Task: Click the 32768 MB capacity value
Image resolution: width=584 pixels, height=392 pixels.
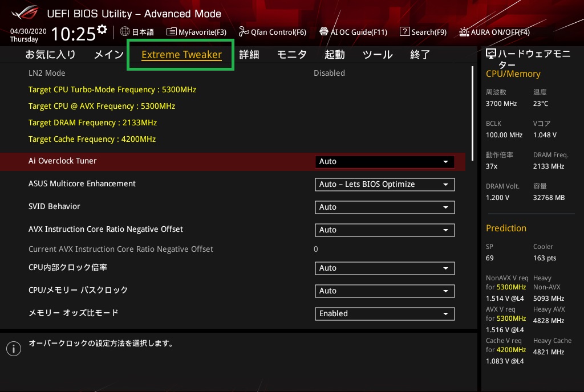Action: (x=549, y=198)
